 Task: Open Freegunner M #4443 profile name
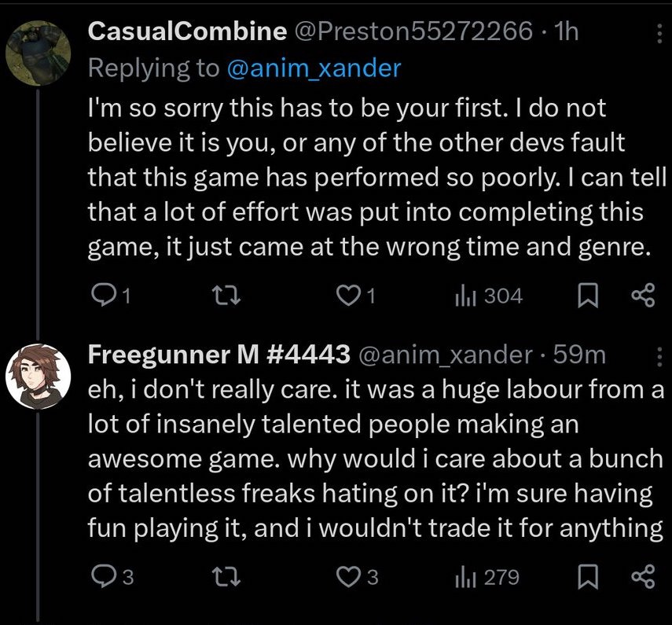pyautogui.click(x=218, y=355)
